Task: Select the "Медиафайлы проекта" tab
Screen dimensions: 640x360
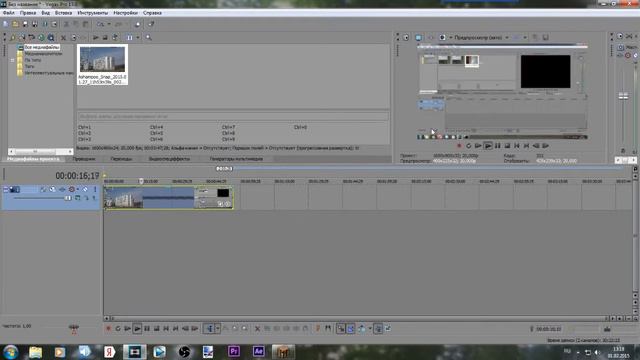Action: (x=33, y=159)
